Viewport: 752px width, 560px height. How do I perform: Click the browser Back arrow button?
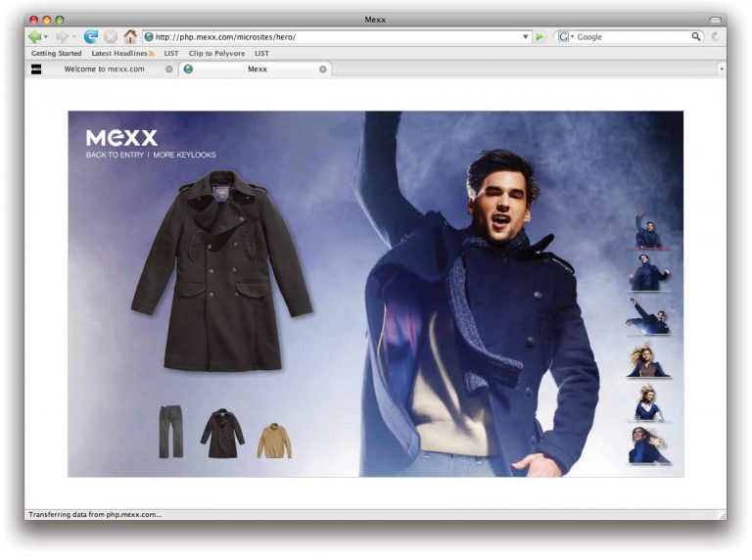point(35,36)
